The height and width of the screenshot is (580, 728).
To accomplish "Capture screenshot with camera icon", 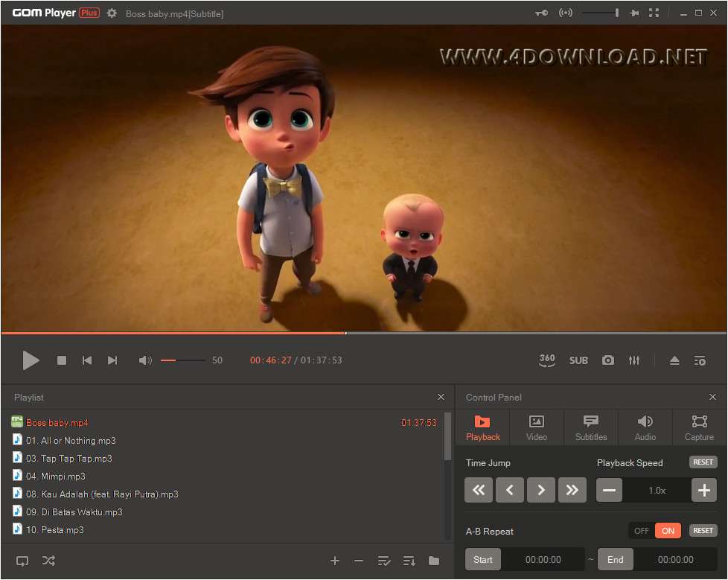I will [x=607, y=360].
